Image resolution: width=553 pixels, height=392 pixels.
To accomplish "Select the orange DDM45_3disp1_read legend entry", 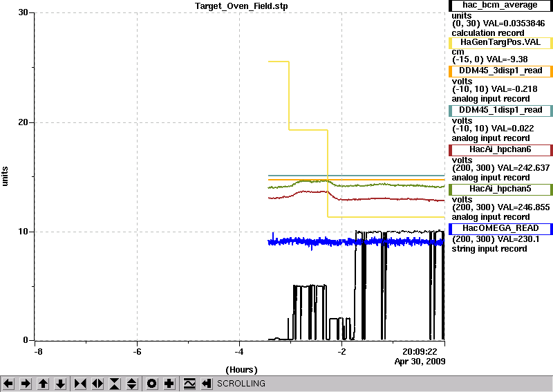I will coord(500,71).
